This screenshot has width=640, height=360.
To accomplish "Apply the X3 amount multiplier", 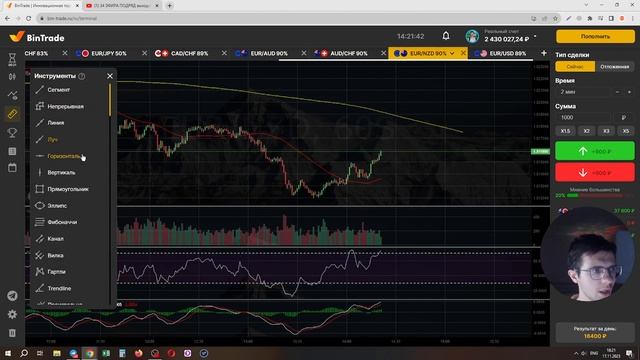I will click(606, 131).
